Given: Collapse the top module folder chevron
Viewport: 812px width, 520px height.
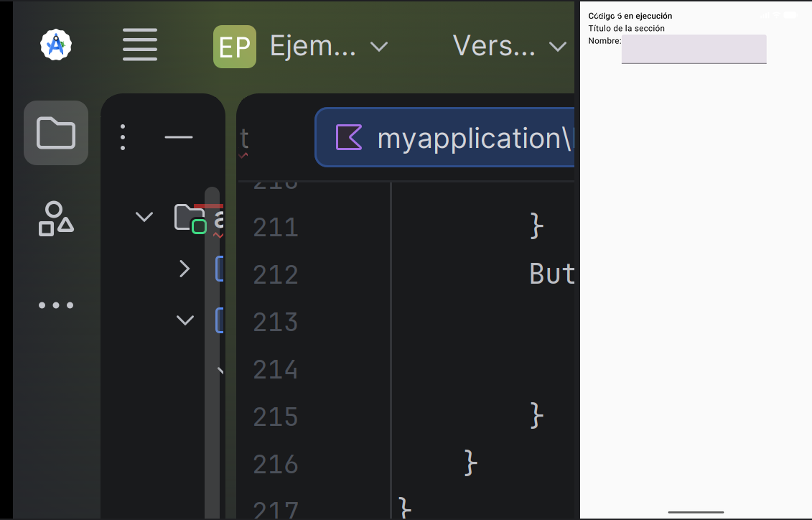Looking at the screenshot, I should tap(144, 216).
